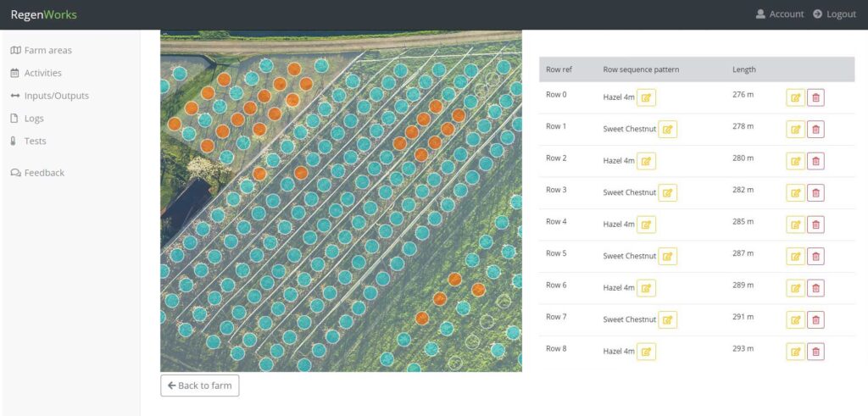Open the Logs page
The image size is (868, 416).
point(27,119)
